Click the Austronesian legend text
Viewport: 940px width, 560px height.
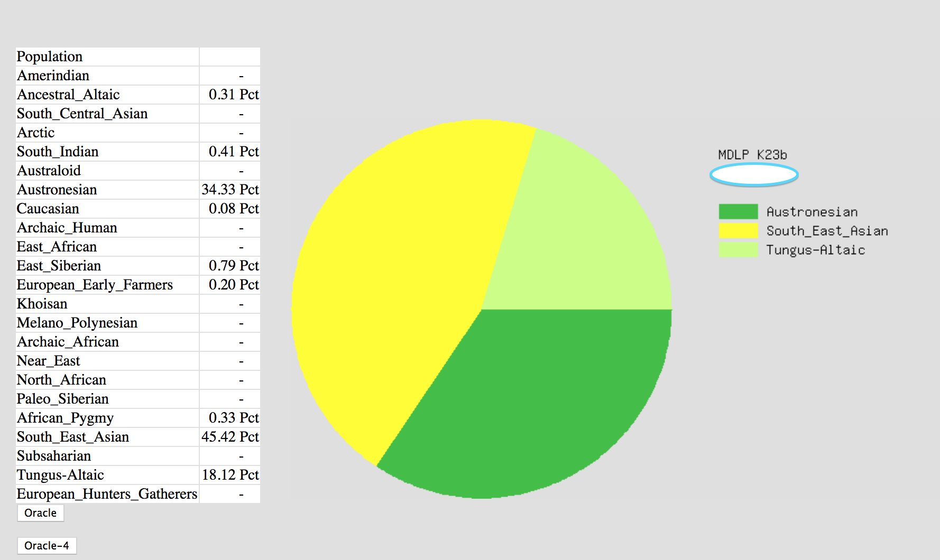(812, 212)
